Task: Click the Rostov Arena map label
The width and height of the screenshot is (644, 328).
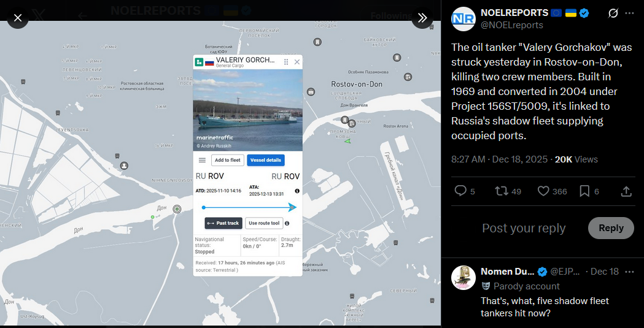Action: pyautogui.click(x=395, y=126)
